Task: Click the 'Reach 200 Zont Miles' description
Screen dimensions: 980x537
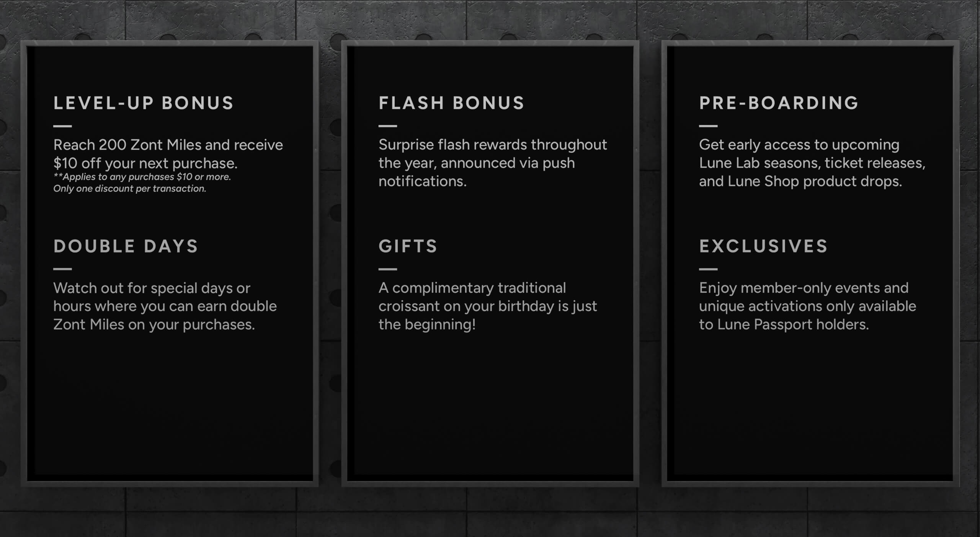Action: [x=168, y=154]
